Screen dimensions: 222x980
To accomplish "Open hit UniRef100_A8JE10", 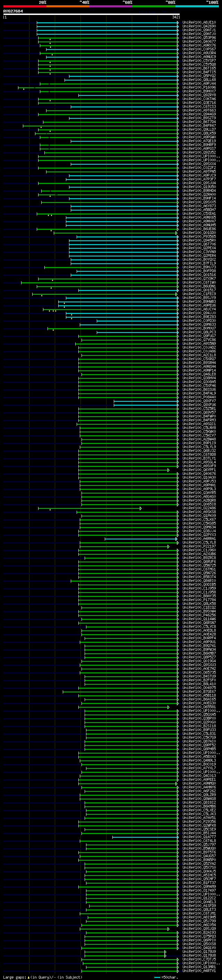I will point(199,23).
